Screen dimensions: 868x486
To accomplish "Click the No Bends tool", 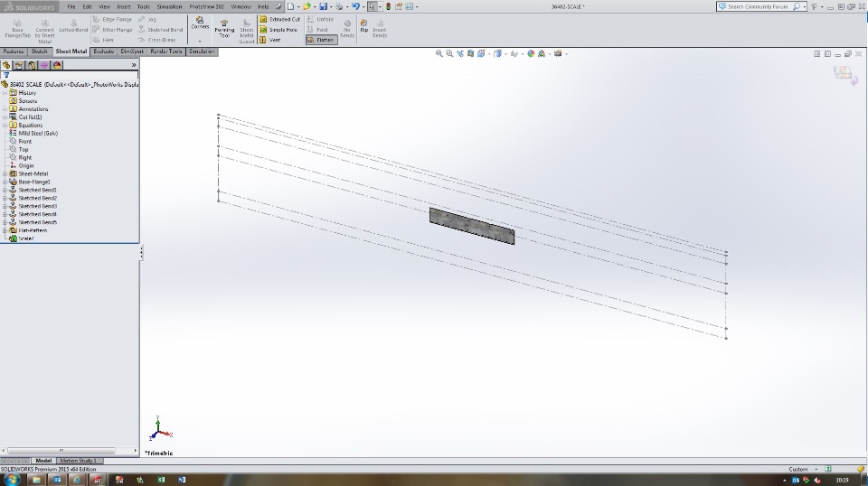I will click(x=347, y=29).
